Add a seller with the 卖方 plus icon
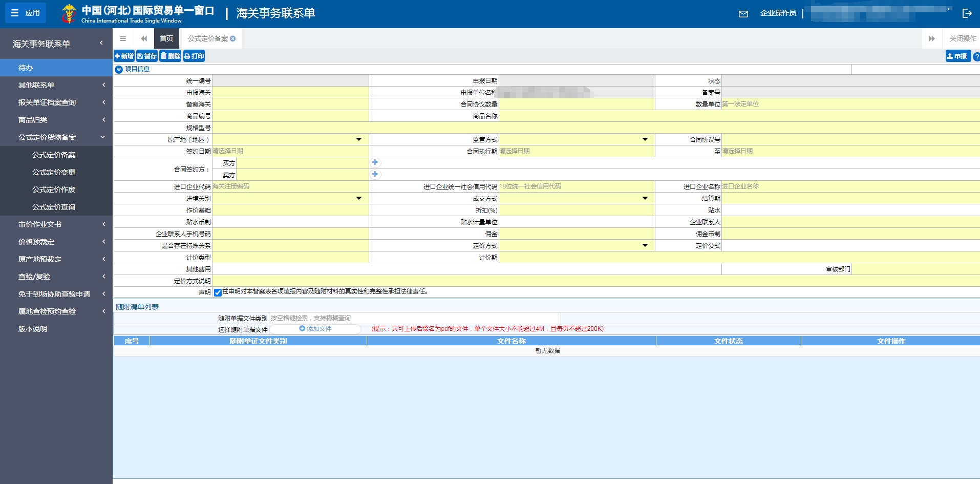 pos(375,174)
